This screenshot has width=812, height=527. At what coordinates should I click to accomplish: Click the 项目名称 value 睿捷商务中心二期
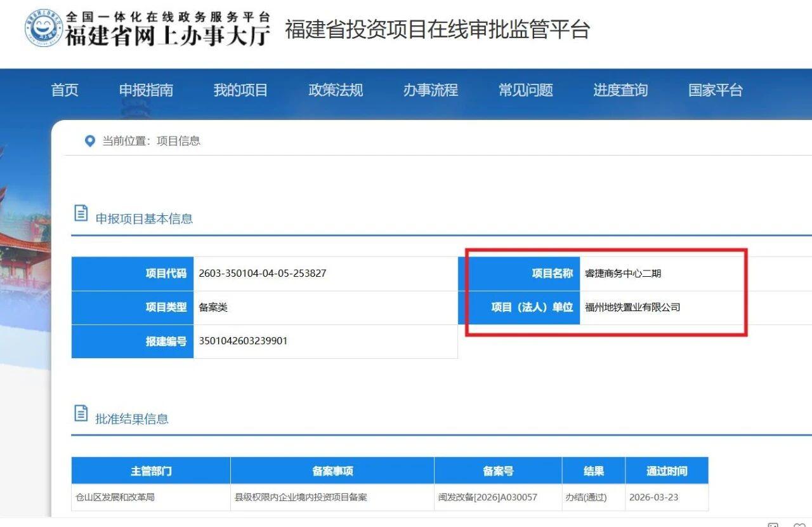point(622,273)
